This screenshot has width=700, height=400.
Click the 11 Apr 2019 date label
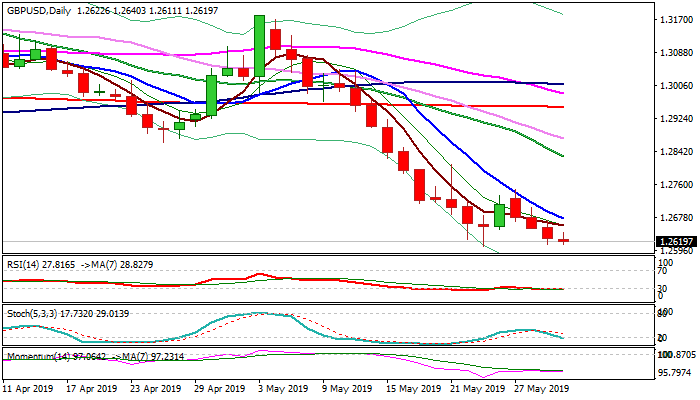(29, 388)
